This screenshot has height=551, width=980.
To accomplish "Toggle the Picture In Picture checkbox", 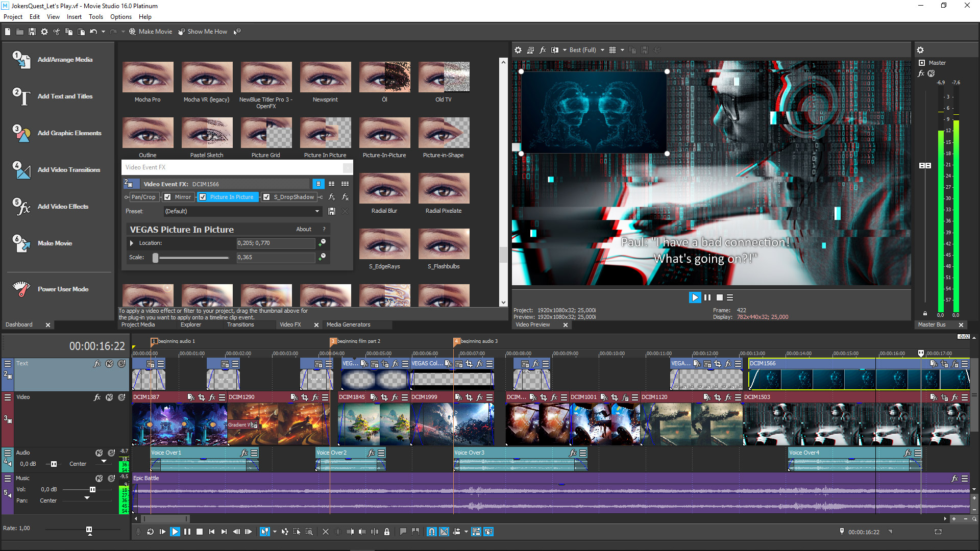I will pos(203,197).
